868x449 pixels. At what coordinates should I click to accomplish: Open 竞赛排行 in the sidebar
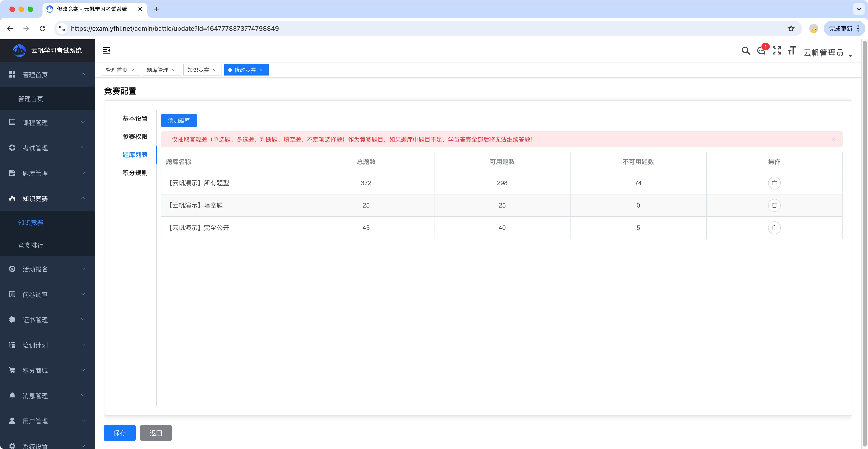[x=31, y=245]
